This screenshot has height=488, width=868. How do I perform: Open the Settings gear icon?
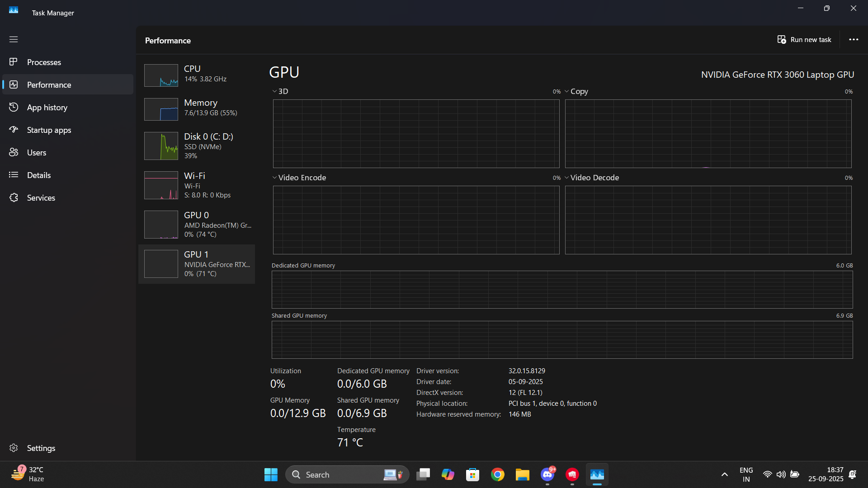[x=14, y=448]
